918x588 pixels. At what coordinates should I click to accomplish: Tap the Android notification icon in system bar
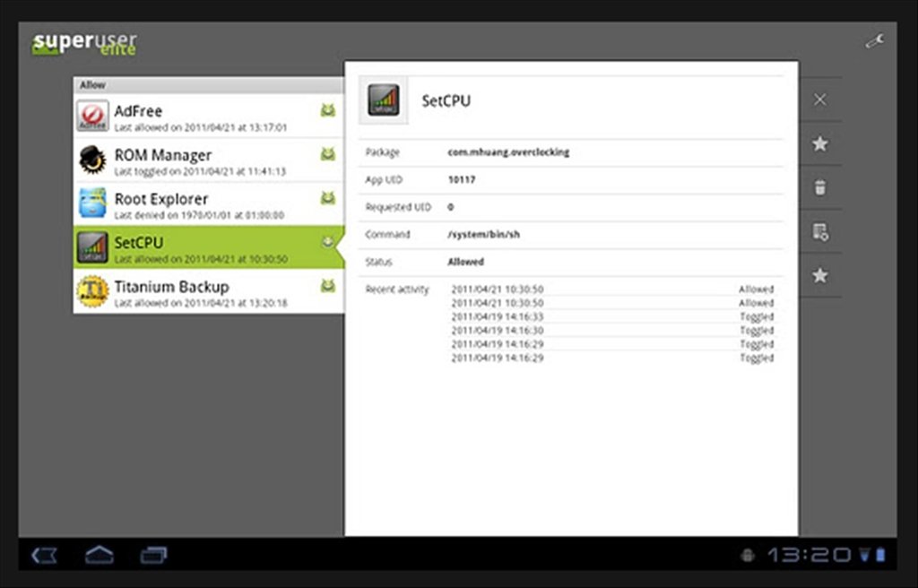click(748, 555)
